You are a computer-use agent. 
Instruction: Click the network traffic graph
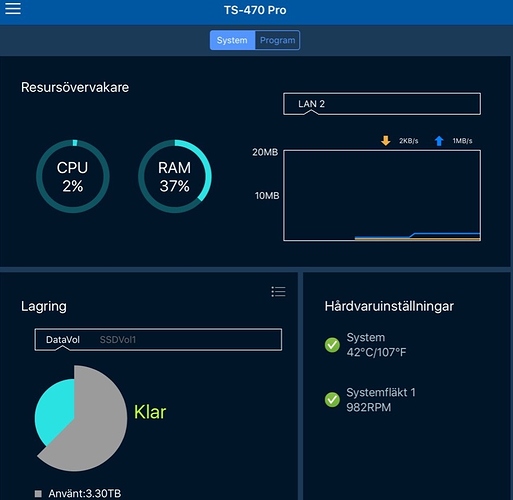point(382,195)
